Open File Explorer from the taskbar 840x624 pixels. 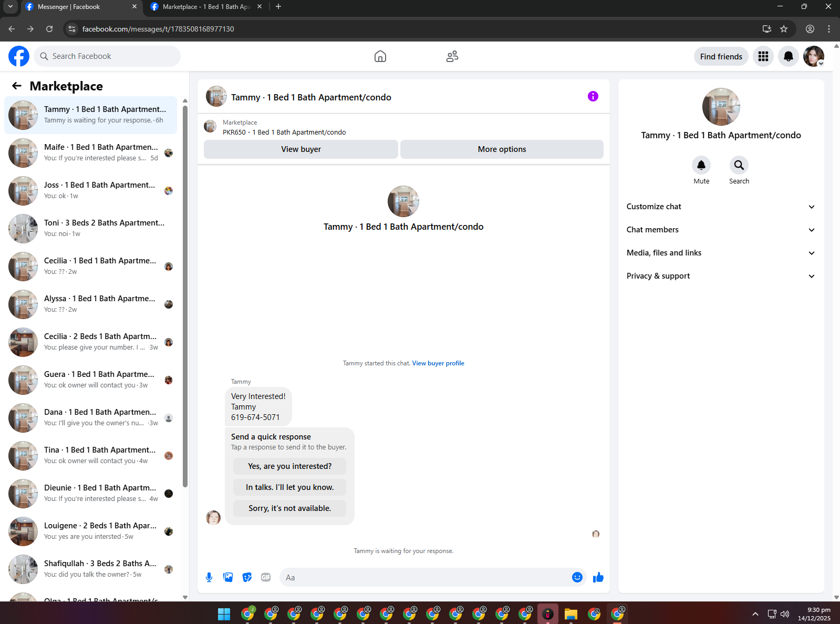click(x=571, y=613)
